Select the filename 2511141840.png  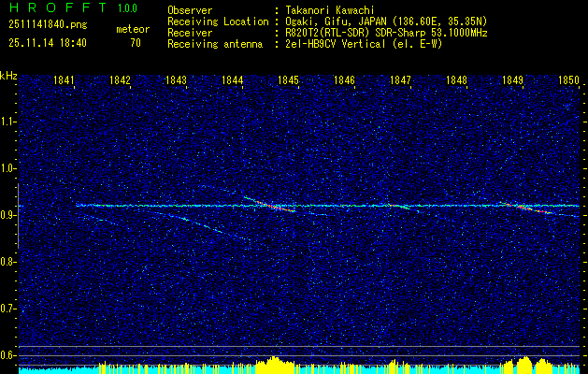(48, 25)
